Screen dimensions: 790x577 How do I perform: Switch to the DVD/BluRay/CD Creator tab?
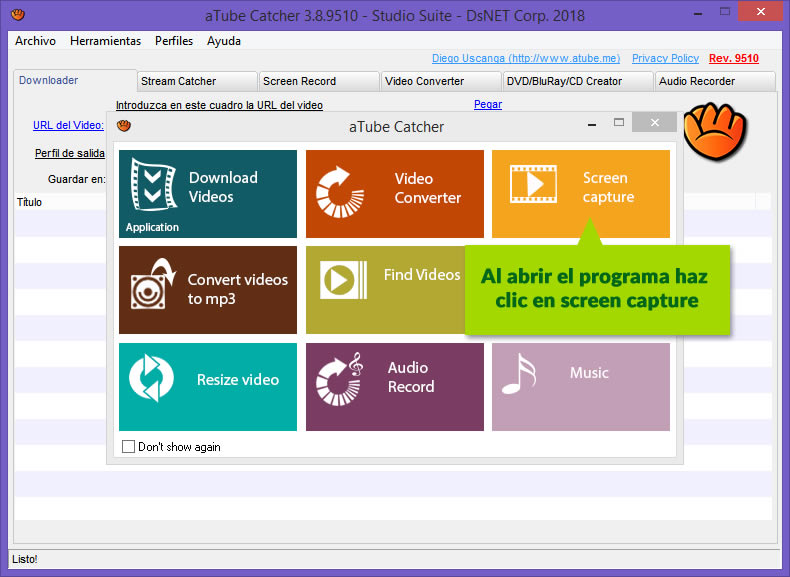pos(578,81)
